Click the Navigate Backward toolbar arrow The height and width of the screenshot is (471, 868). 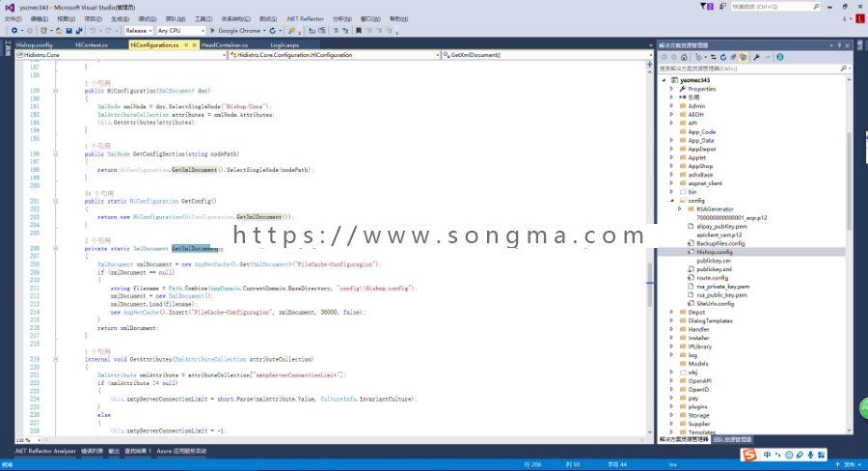click(14, 31)
